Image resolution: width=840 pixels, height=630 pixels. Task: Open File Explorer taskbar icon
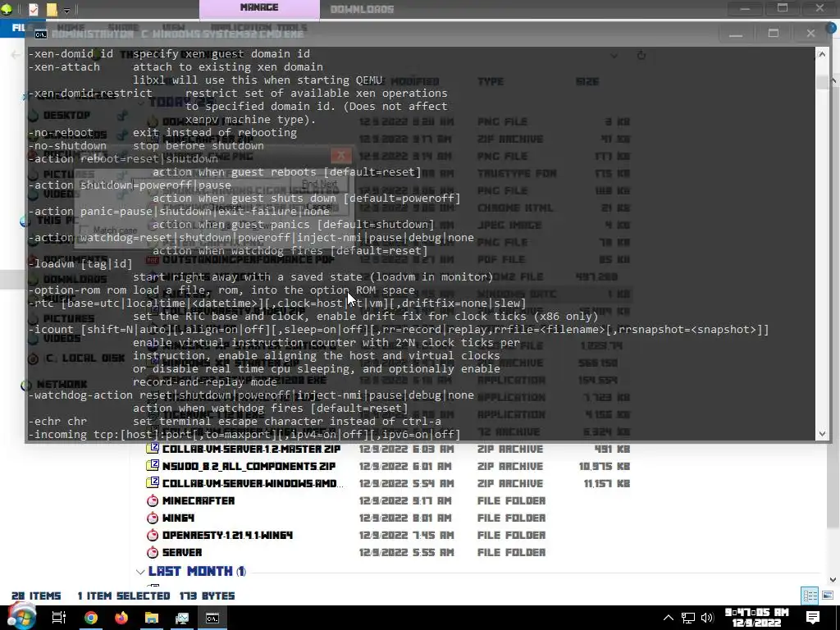152,618
